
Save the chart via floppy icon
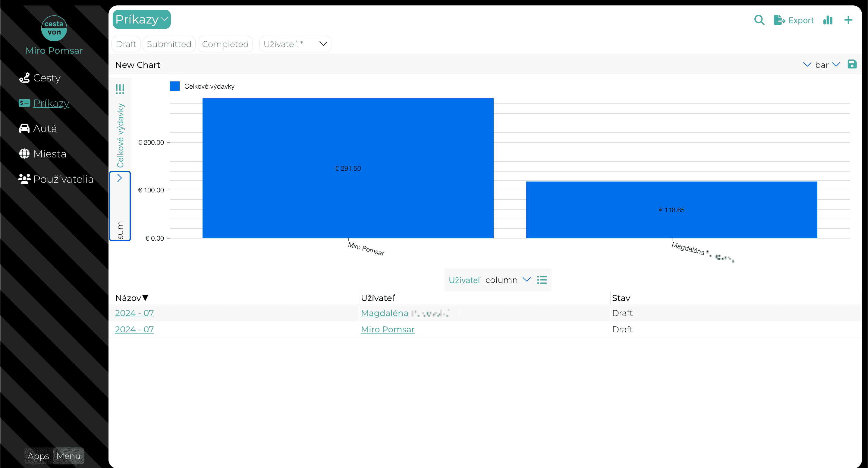852,64
